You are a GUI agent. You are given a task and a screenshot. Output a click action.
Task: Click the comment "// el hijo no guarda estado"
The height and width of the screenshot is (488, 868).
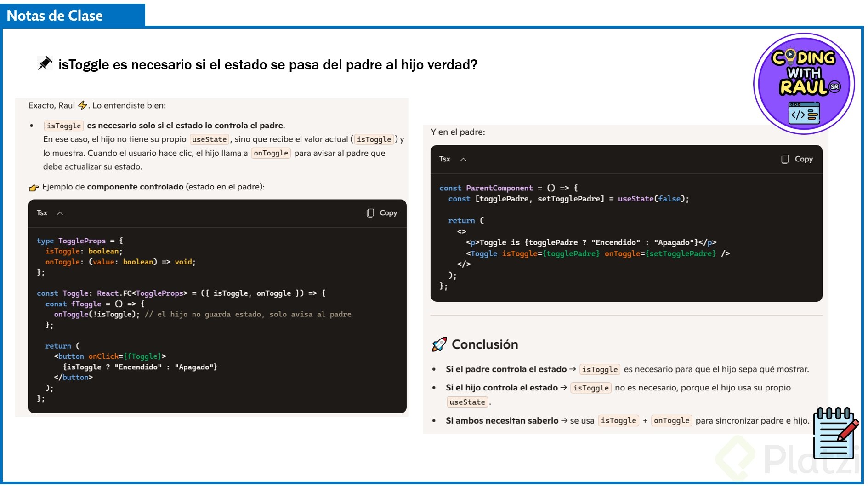(248, 314)
